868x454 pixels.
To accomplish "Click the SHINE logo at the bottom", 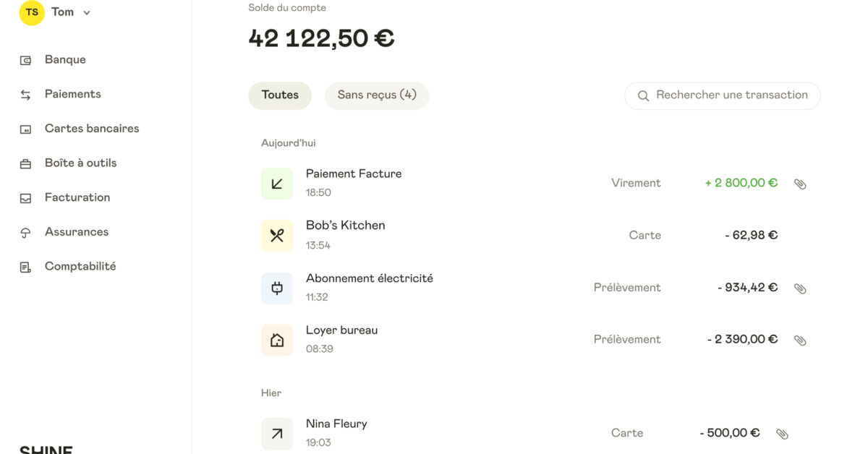I will (46, 449).
